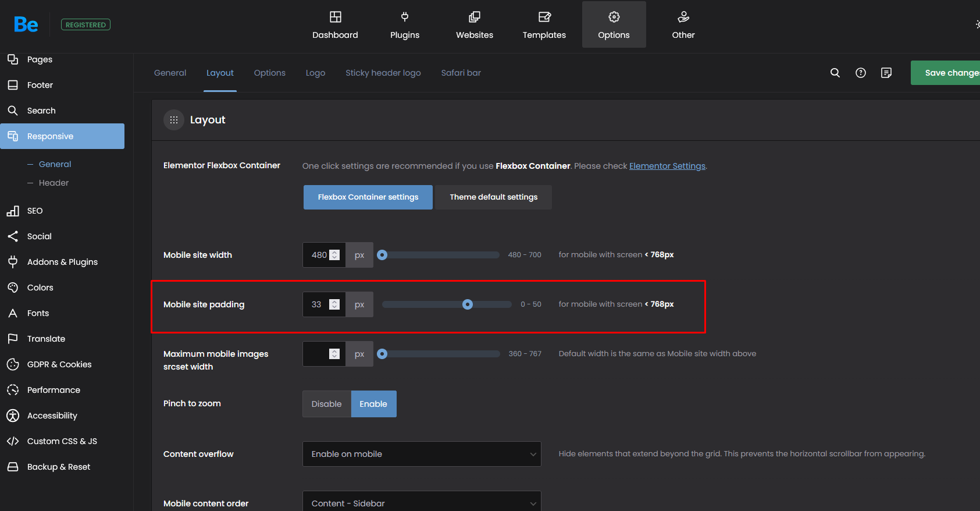The height and width of the screenshot is (511, 980).
Task: Open Translate settings in the sidebar
Action: 62,339
